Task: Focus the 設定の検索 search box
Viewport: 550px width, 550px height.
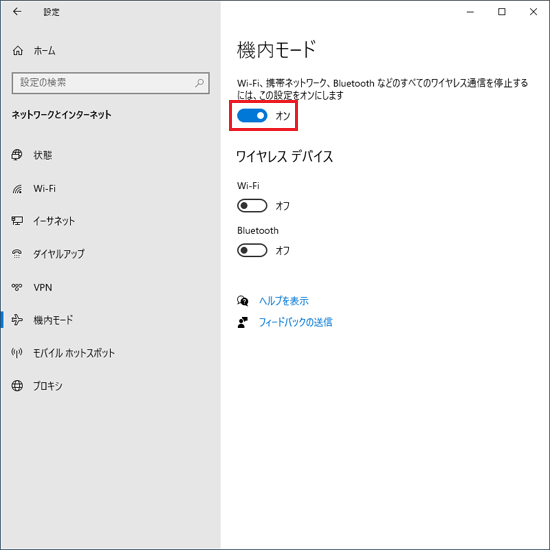Action: click(110, 83)
